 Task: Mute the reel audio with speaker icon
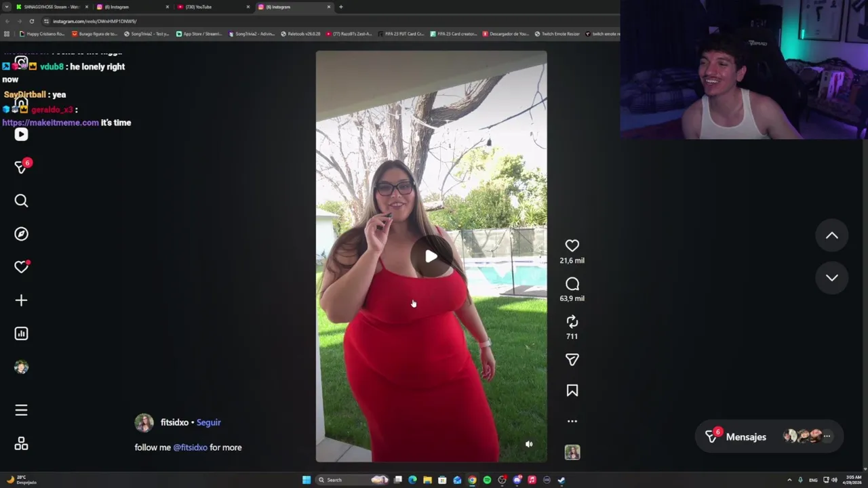click(529, 445)
